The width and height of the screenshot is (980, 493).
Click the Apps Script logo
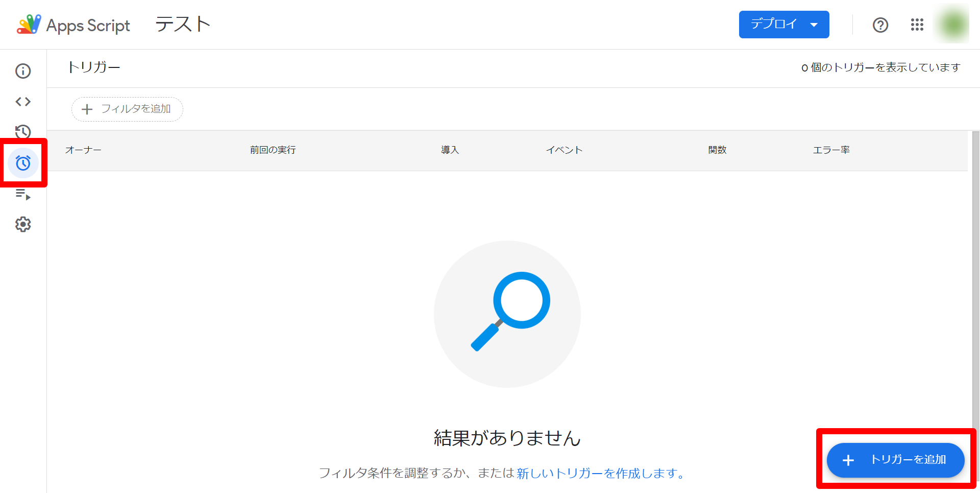pyautogui.click(x=29, y=24)
